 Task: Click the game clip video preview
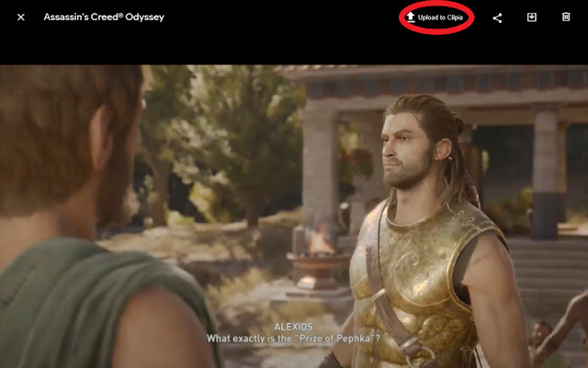pos(294,217)
